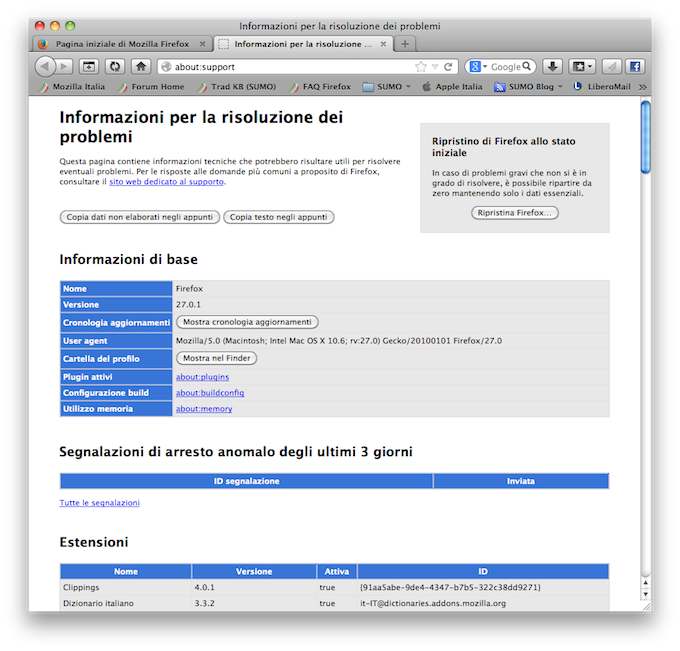The width and height of the screenshot is (680, 651).
Task: Click the ID segnalazione column header
Action: [x=246, y=481]
